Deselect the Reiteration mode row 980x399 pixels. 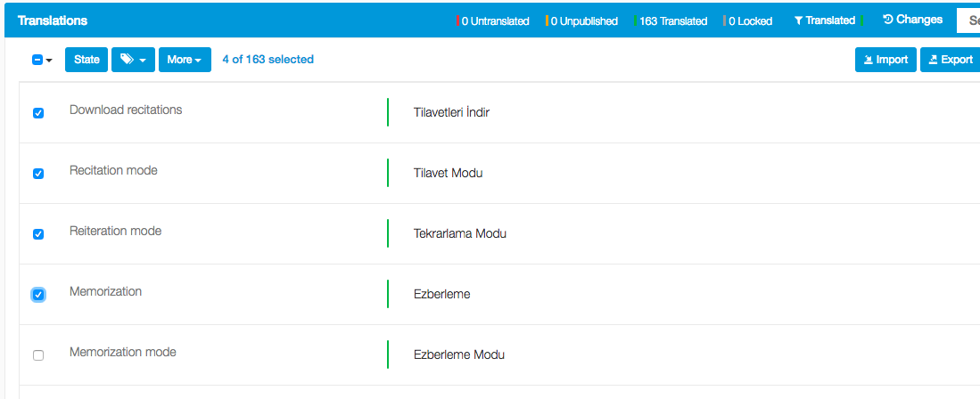(38, 234)
